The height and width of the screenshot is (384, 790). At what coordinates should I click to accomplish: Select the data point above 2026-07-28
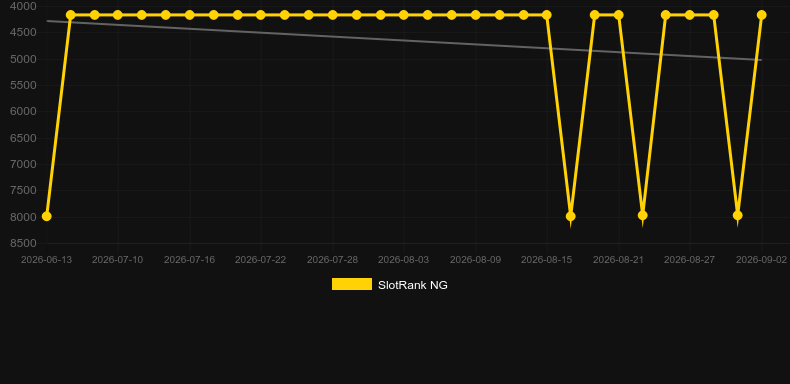[333, 15]
